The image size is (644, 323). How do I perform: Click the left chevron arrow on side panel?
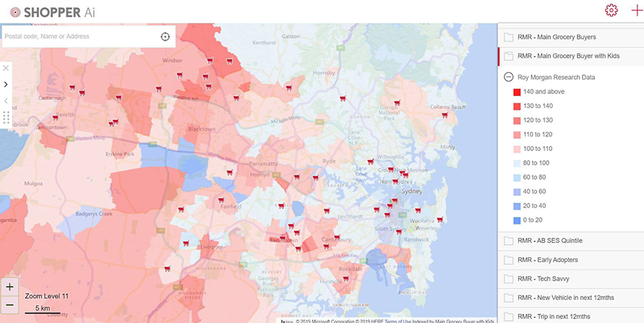pos(6,101)
